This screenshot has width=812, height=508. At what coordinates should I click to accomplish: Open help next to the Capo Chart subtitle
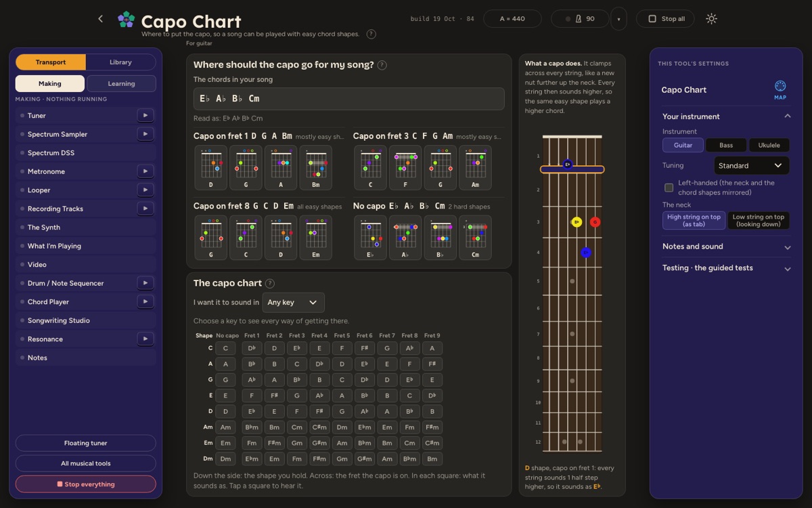(x=371, y=34)
